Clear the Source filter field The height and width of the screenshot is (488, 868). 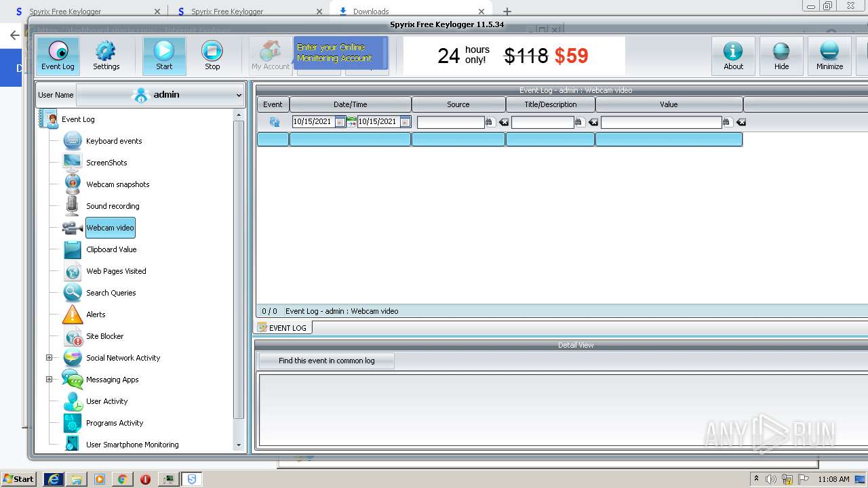[x=504, y=122]
